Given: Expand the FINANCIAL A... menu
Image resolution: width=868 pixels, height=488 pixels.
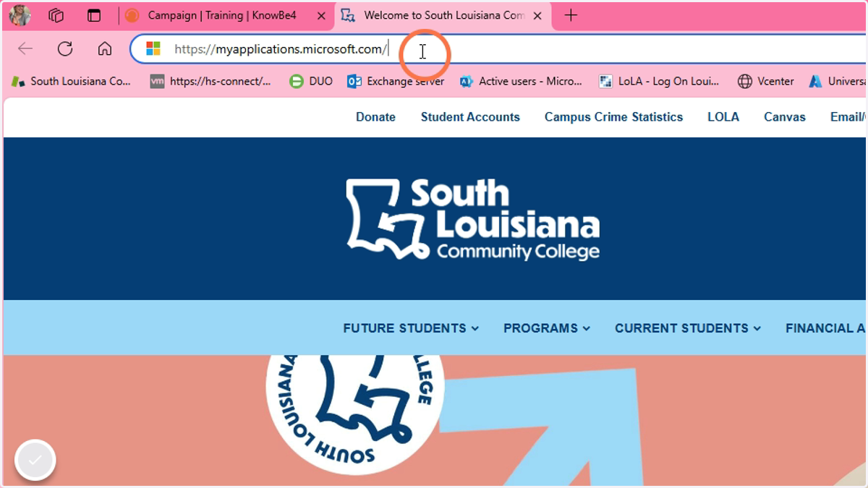Looking at the screenshot, I should coord(826,328).
